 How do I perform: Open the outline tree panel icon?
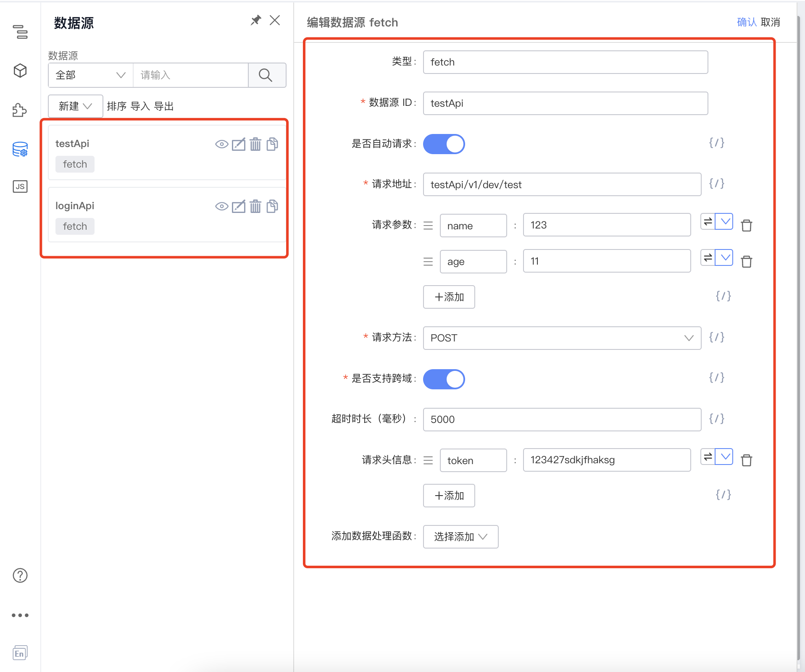(x=20, y=31)
